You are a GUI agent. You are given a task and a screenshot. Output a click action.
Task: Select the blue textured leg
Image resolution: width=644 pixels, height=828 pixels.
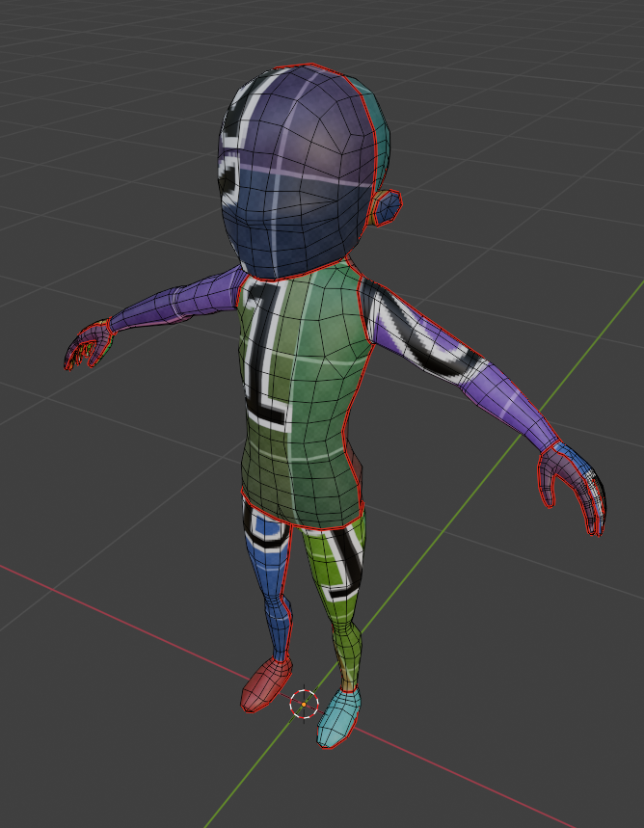click(x=271, y=578)
